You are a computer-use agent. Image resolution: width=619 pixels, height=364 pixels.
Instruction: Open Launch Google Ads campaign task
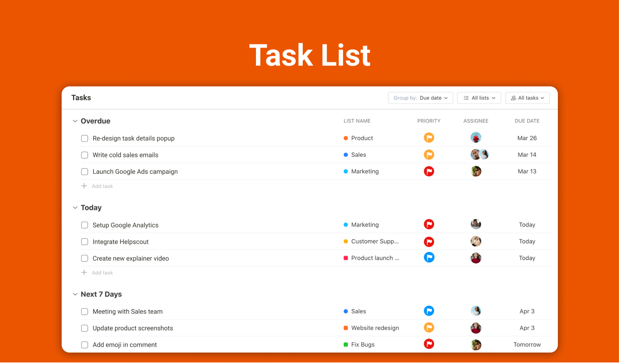[135, 172]
